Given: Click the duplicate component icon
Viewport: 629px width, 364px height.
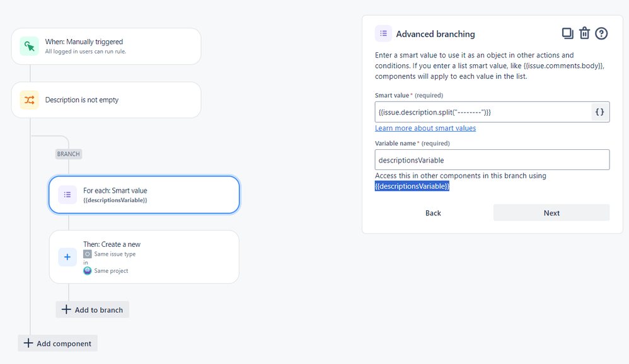Looking at the screenshot, I should [x=567, y=33].
